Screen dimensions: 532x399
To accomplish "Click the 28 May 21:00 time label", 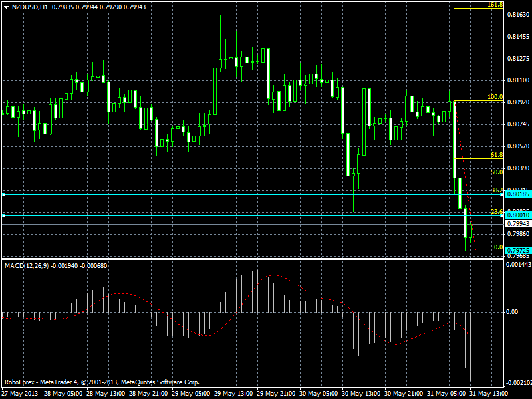I will pos(148,394).
